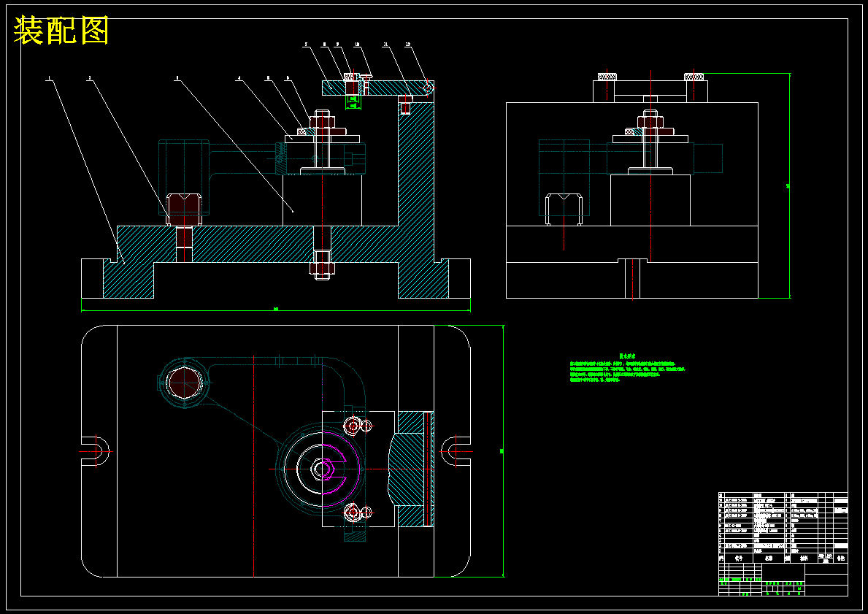Click part balloon number 7 label
Viewport: 868px width, 614px height.
point(306,44)
